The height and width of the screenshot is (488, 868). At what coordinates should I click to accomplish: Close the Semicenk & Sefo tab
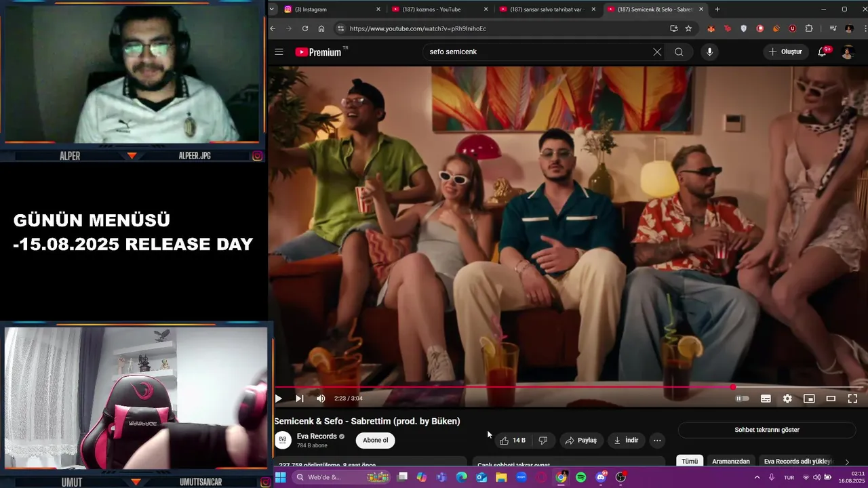click(x=701, y=9)
